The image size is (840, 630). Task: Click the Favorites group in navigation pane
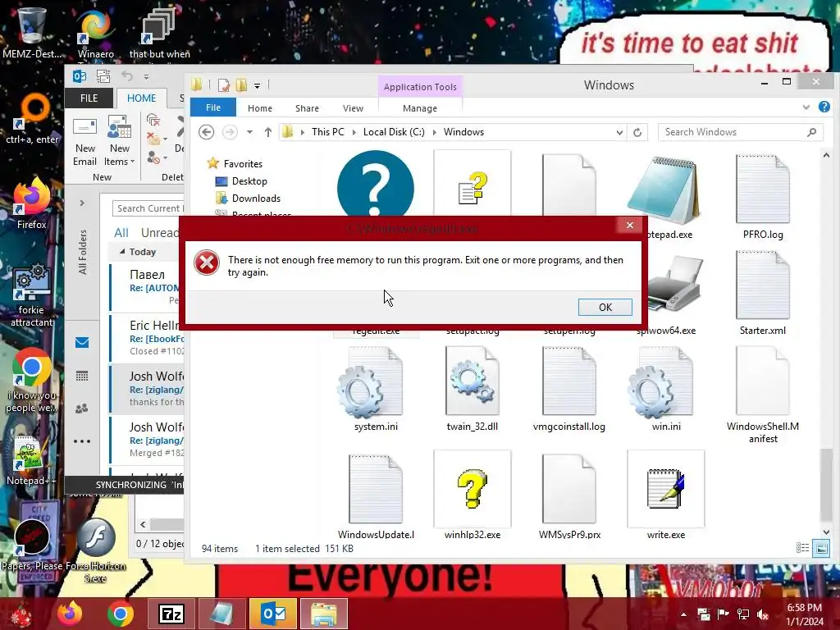click(243, 164)
